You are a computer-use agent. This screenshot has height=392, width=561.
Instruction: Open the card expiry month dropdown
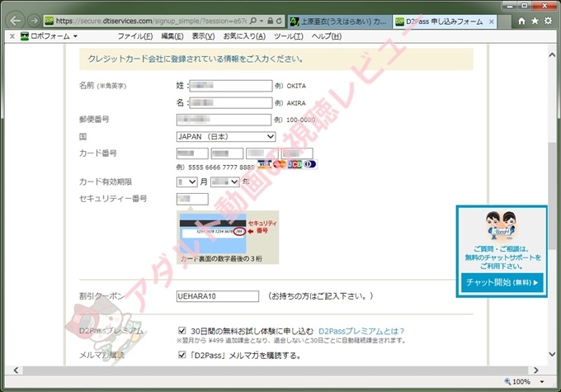(x=186, y=182)
